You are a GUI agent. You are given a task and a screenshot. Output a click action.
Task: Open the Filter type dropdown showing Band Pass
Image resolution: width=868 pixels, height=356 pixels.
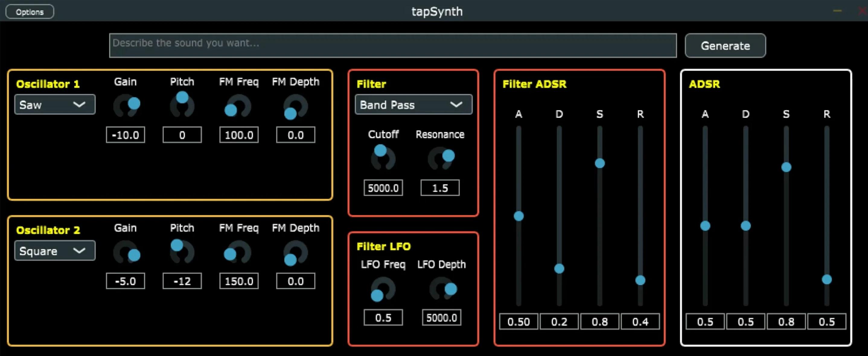pos(413,105)
